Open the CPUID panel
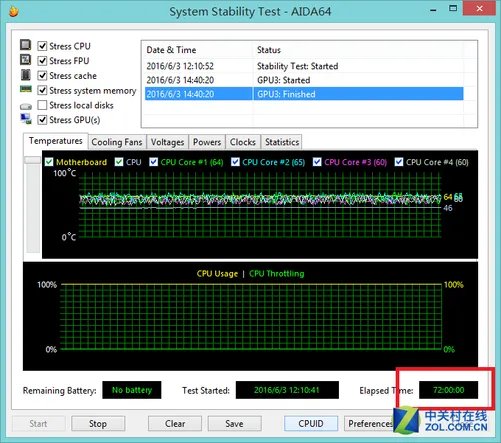 click(x=311, y=424)
